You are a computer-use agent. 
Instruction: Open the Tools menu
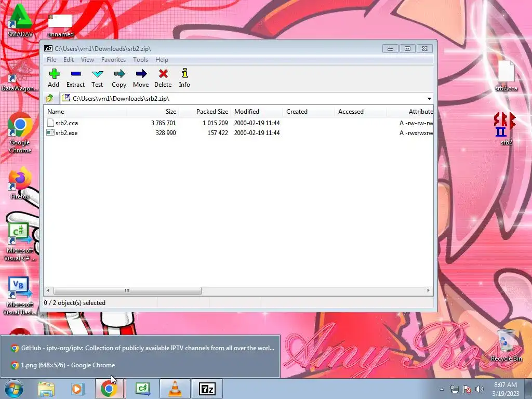[x=140, y=60]
